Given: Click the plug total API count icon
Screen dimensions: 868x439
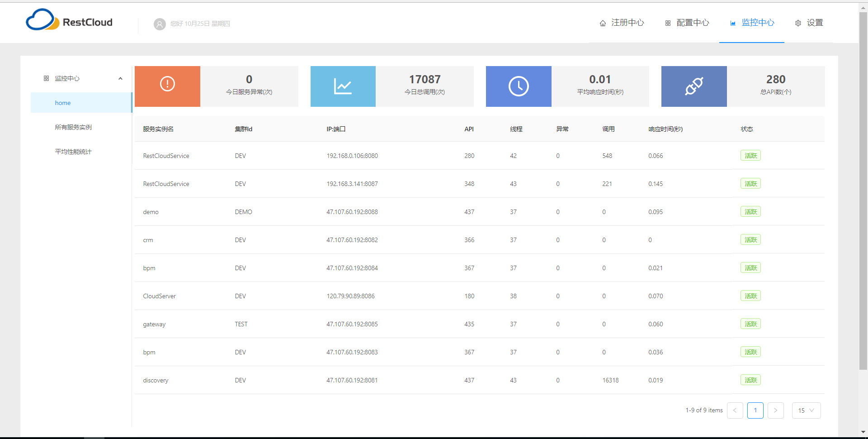Looking at the screenshot, I should [694, 86].
